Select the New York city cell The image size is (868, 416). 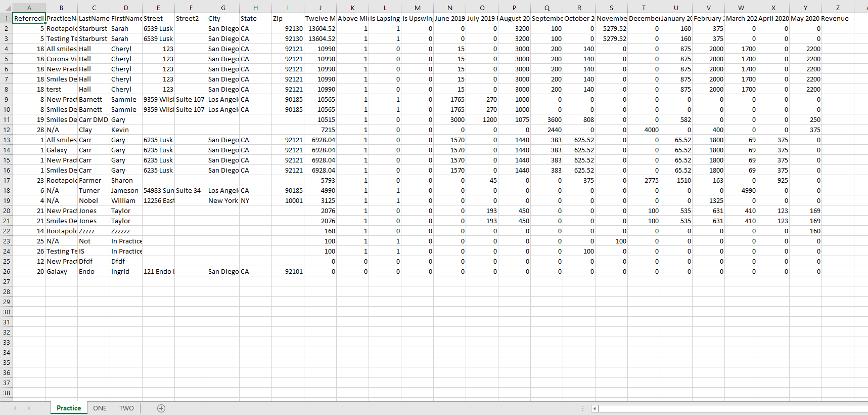[x=223, y=200]
